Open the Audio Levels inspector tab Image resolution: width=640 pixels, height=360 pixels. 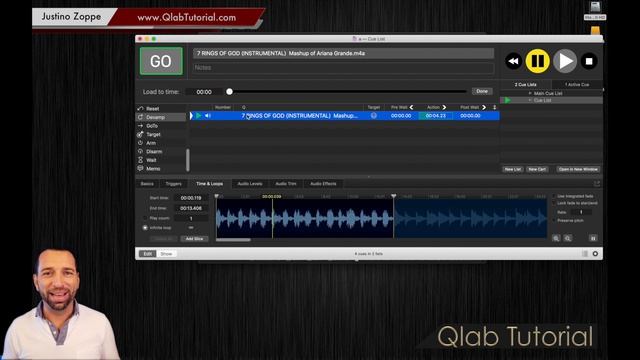250,184
